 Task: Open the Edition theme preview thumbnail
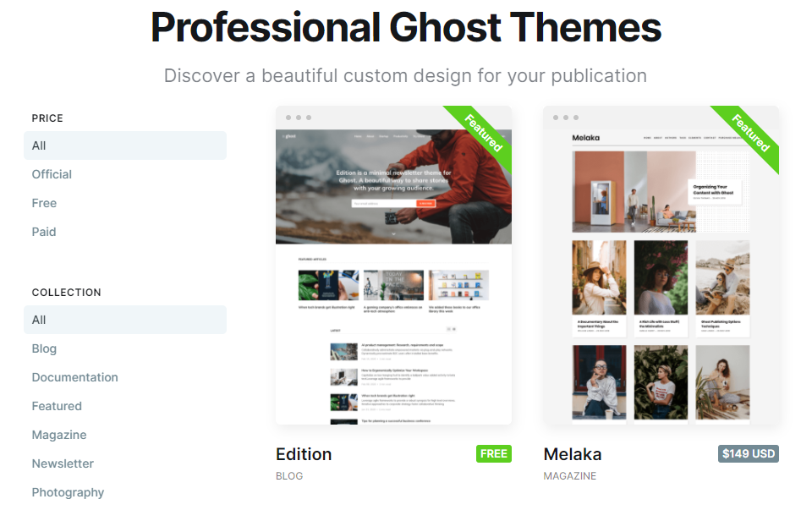393,265
